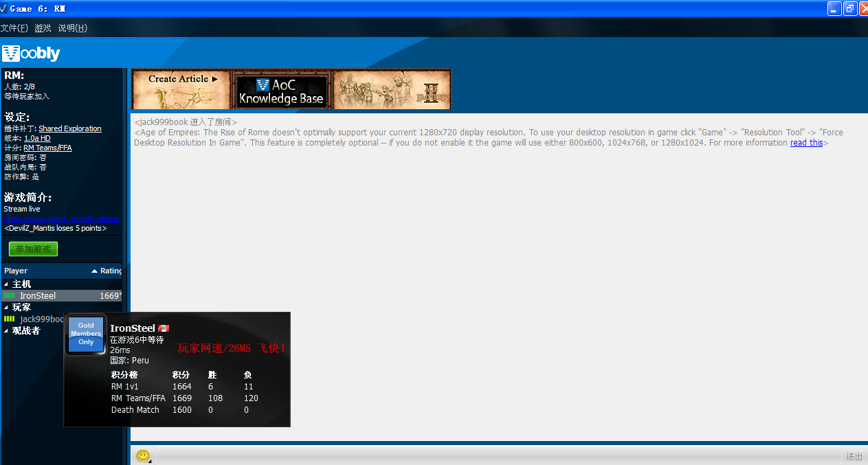The width and height of the screenshot is (868, 465).
Task: Click the Voobly icon in the title bar
Action: 5,8
